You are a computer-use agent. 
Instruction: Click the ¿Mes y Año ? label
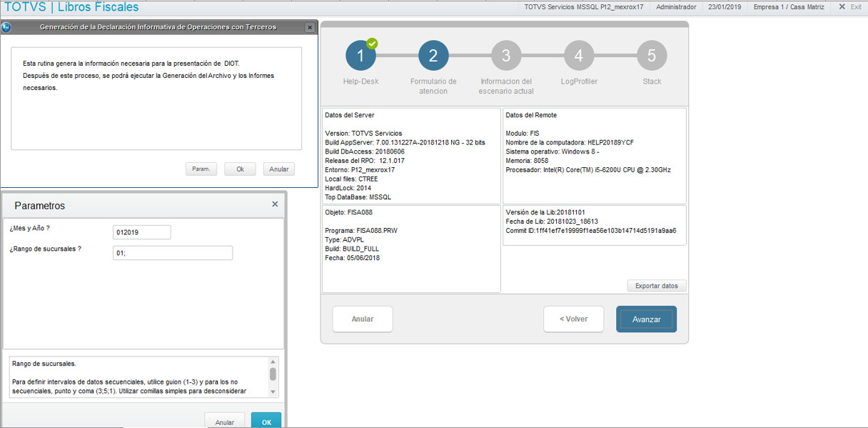point(29,228)
